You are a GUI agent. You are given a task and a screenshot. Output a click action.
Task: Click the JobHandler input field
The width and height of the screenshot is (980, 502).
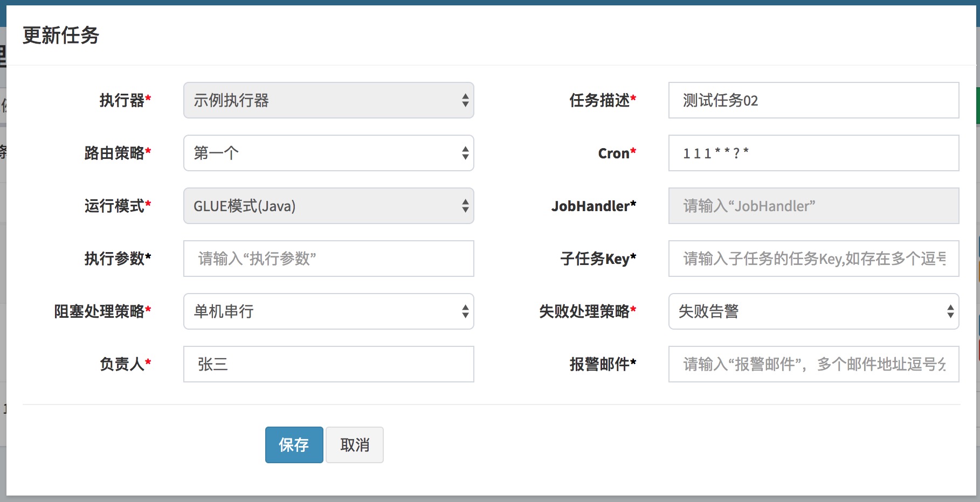point(813,206)
